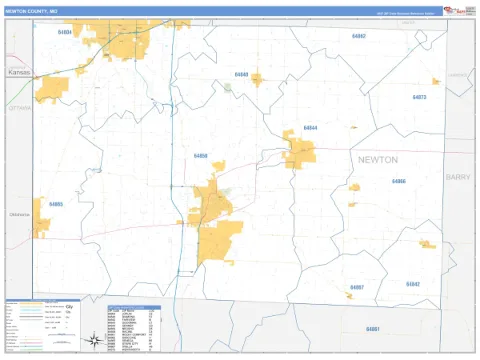Click the BARRY county name label
The width and height of the screenshot is (480, 360).
(x=458, y=177)
